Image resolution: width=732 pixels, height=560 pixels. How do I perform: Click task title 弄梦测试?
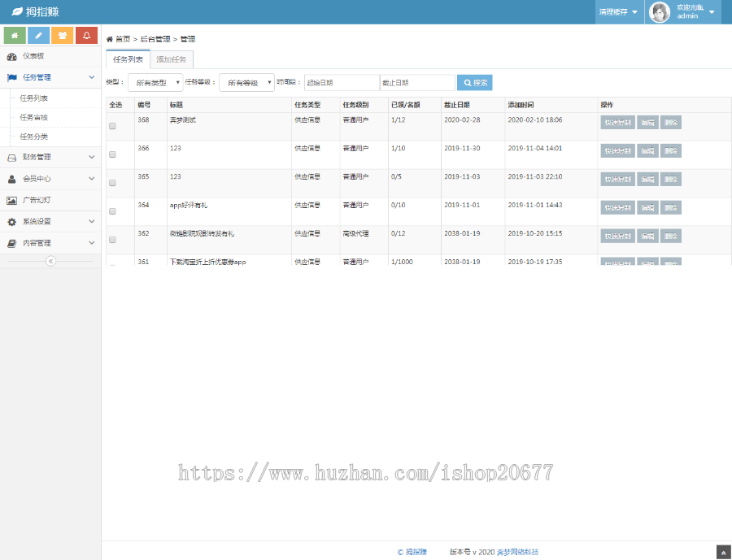(183, 120)
